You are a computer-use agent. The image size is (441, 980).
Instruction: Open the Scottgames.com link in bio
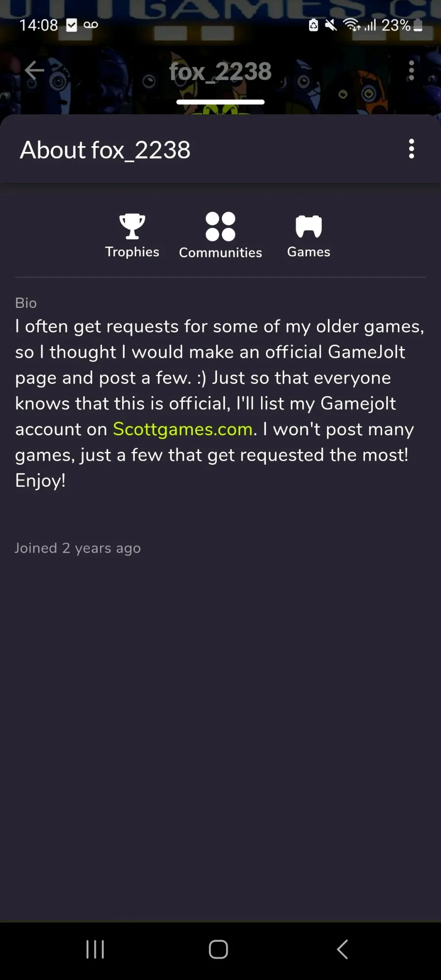[182, 429]
